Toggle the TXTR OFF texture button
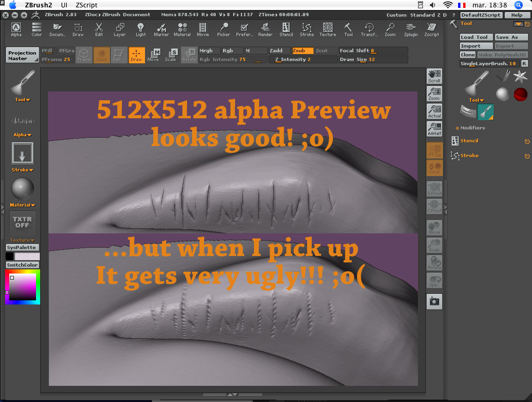The width and height of the screenshot is (532, 402). coord(22,222)
